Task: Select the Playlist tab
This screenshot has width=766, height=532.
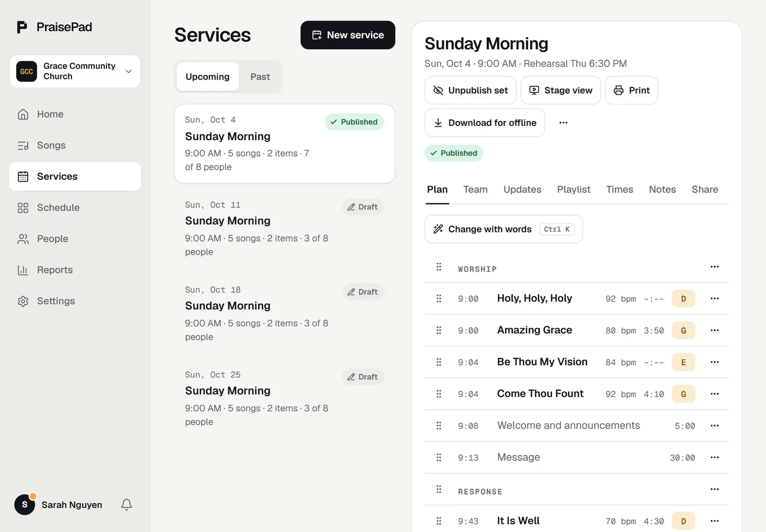Action: point(574,189)
